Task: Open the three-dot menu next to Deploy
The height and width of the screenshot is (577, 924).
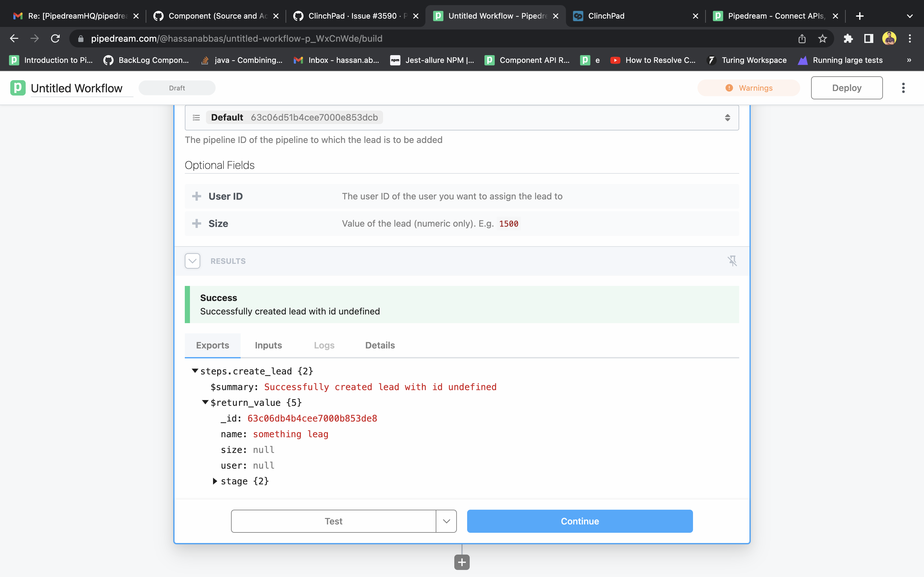Action: pos(903,88)
